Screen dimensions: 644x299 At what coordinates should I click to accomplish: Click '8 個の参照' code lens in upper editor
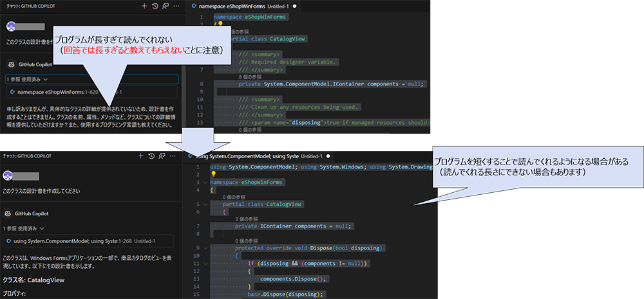[x=251, y=77]
